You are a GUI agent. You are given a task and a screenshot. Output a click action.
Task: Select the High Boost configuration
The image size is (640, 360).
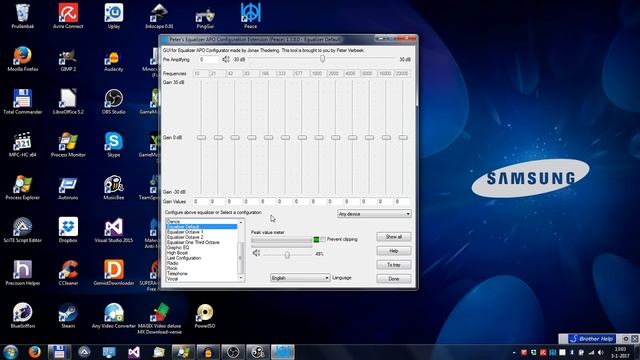pyautogui.click(x=177, y=253)
